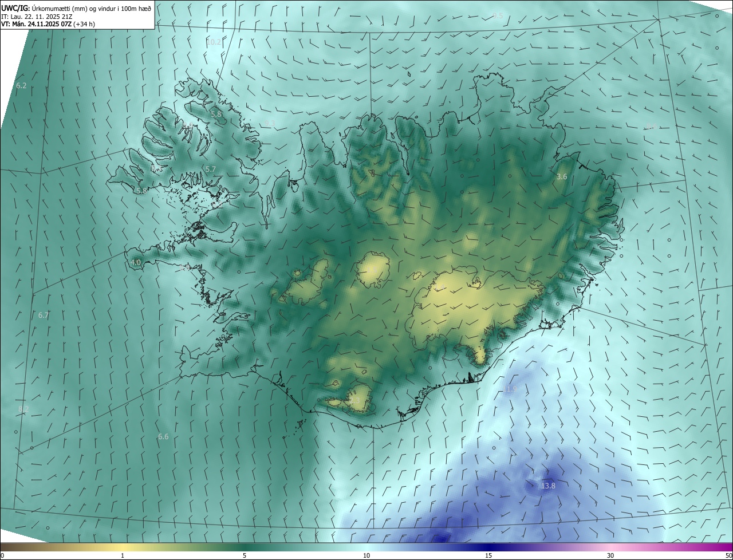The height and width of the screenshot is (560, 733).
Task: Click the 10.2 value label
Action: pos(214,42)
